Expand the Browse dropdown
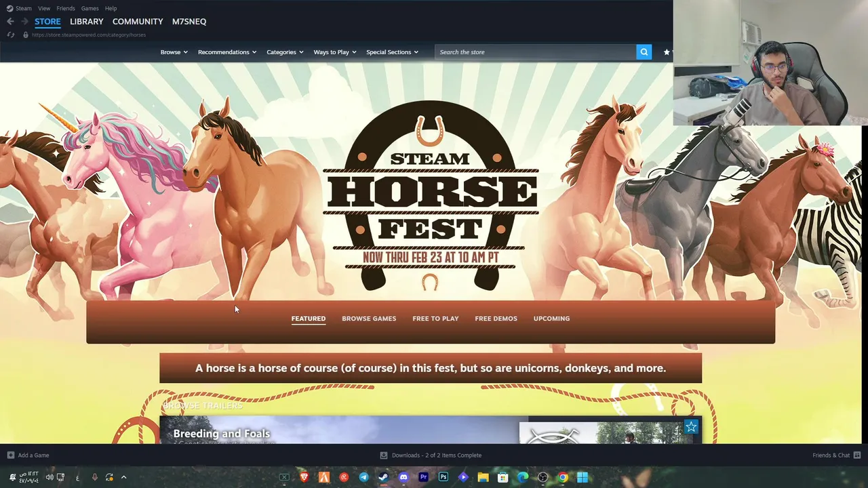 pos(174,52)
